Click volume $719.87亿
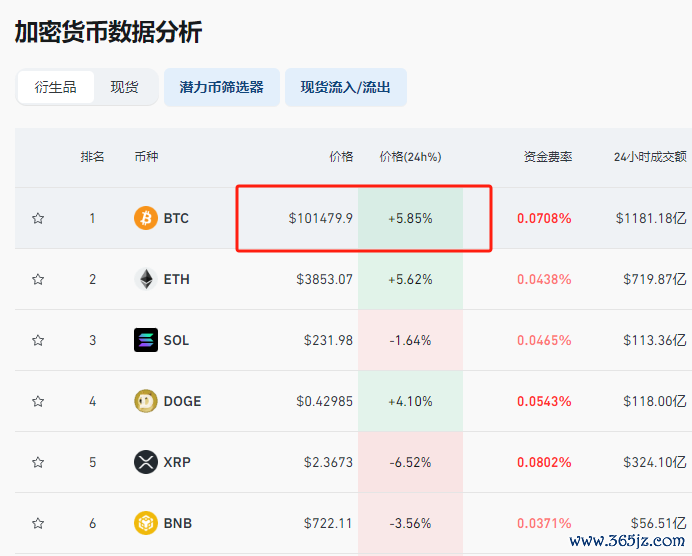Viewport: 692px width, 556px height. [x=655, y=279]
